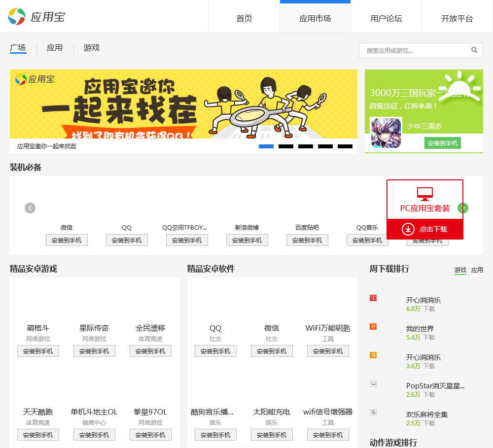Install QQ in 精品安卓软件 section

tap(215, 351)
